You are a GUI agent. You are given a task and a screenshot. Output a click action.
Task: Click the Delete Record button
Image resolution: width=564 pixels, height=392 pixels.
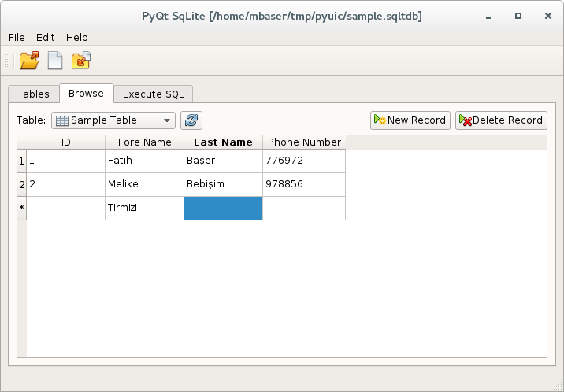(x=501, y=120)
